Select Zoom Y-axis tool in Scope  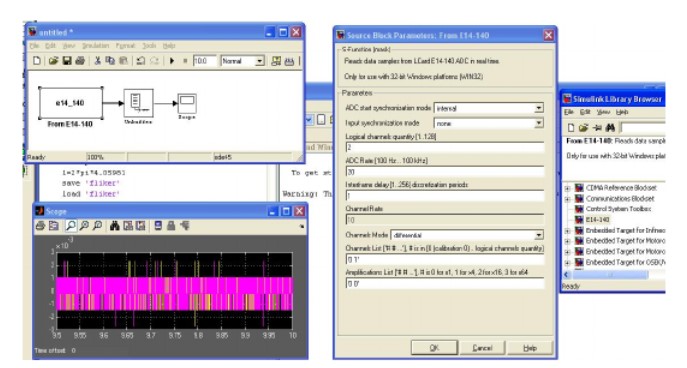click(x=97, y=226)
